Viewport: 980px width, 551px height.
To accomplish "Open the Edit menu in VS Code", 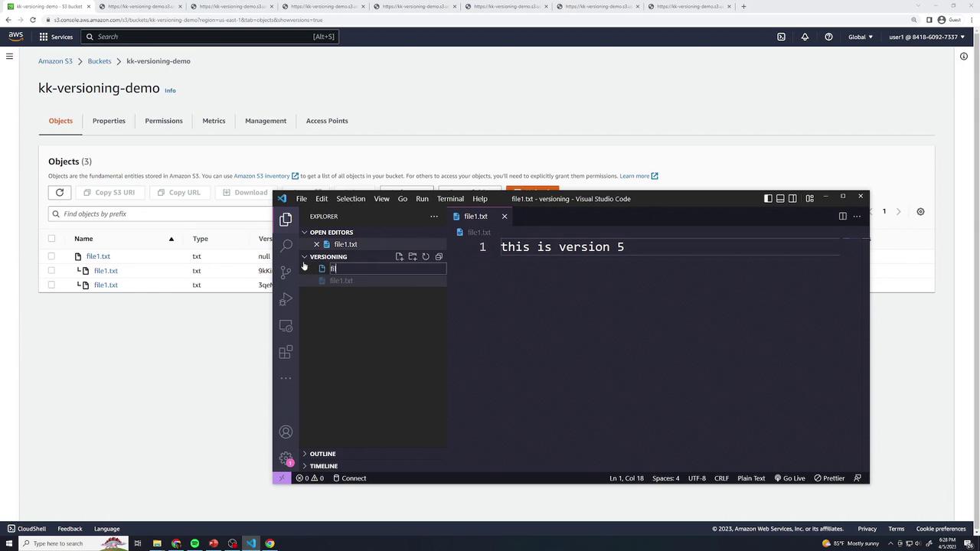I will click(322, 199).
